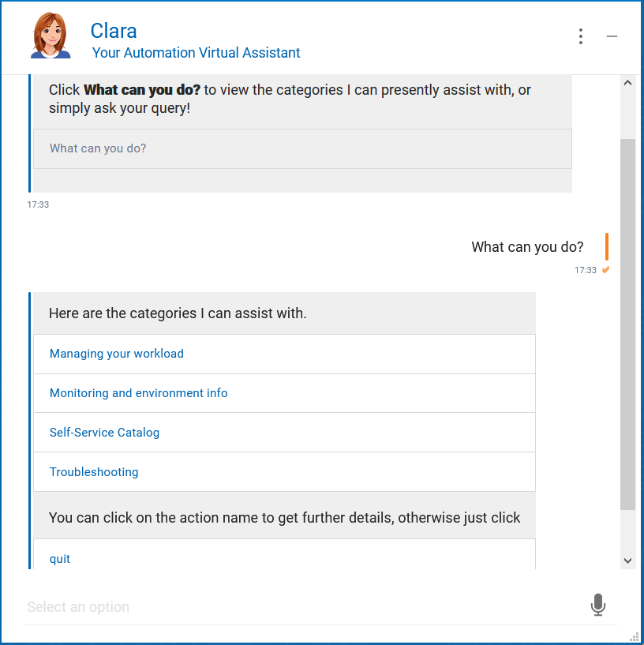Click the quit option
The height and width of the screenshot is (645, 644).
60,559
